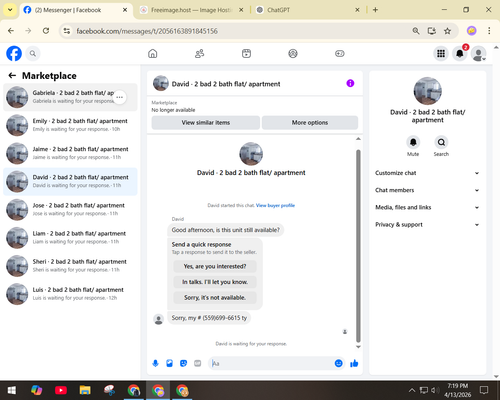This screenshot has height=400, width=500.
Task: Open the tab search dropdown arrow
Action: (10, 10)
